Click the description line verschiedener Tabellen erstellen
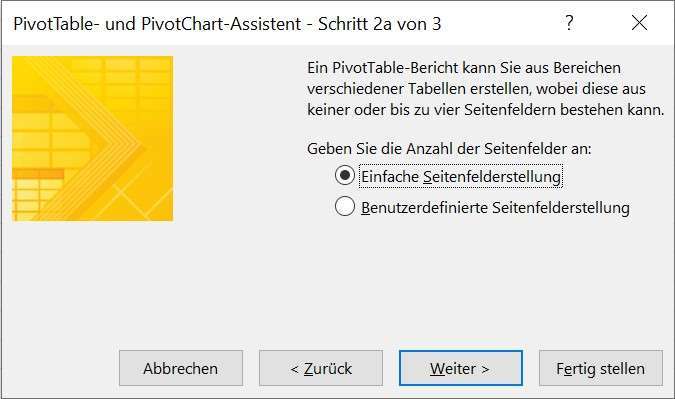 click(476, 89)
